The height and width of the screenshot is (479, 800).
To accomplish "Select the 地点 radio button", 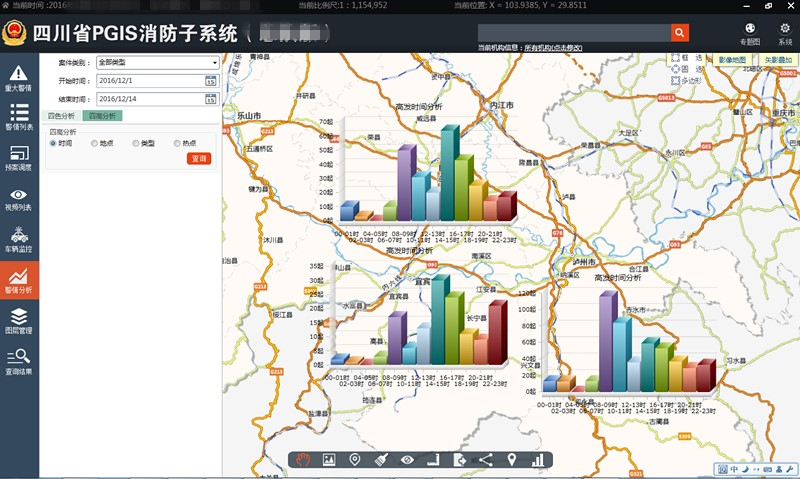I will (94, 143).
